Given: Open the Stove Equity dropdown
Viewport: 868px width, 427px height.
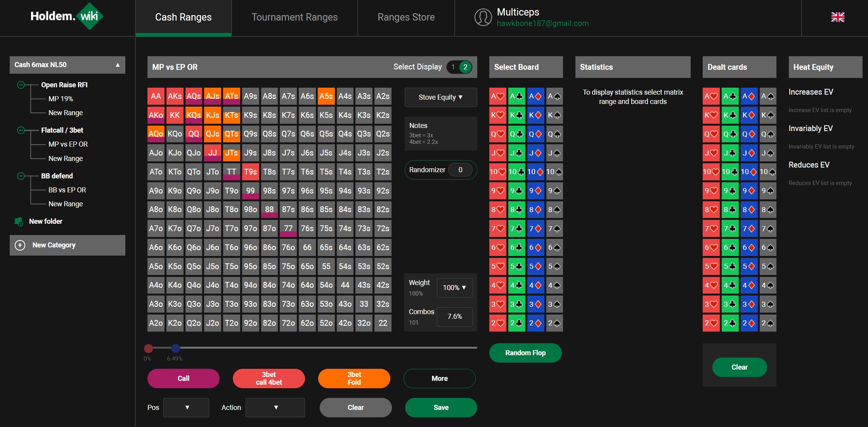Looking at the screenshot, I should click(441, 97).
